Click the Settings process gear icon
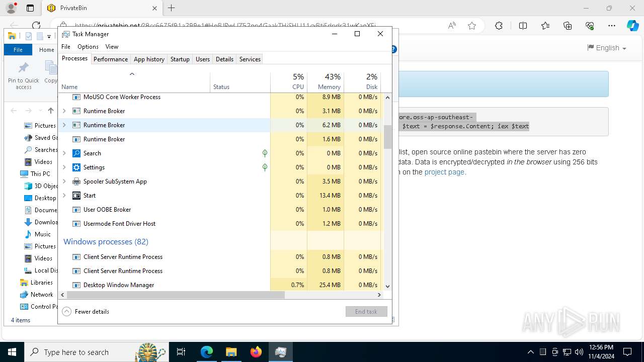The image size is (644, 362). pos(76,167)
